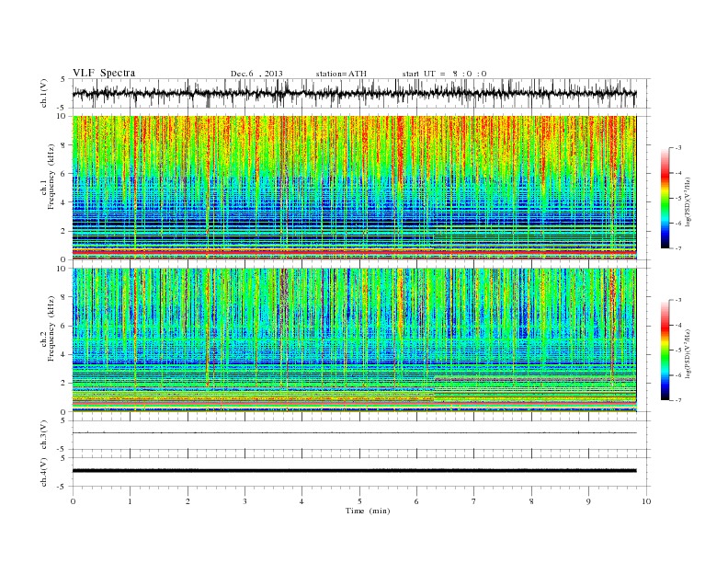Click the "station=ATH" header label

(341, 74)
